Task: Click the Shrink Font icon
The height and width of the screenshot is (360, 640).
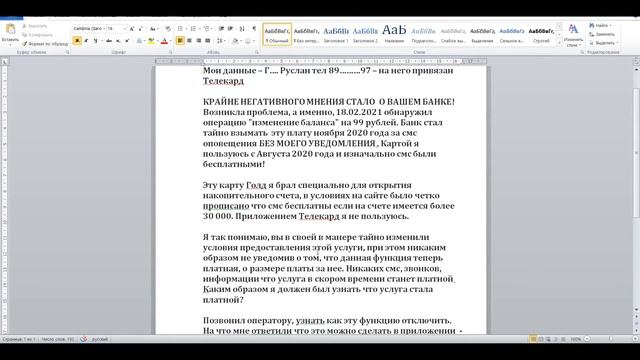Action: 140,29
